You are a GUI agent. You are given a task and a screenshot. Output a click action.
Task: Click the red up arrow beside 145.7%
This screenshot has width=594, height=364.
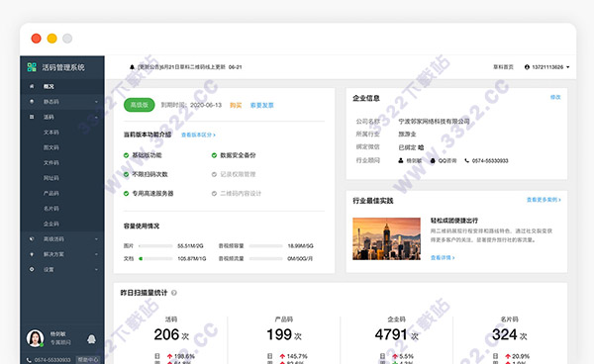[282, 356]
